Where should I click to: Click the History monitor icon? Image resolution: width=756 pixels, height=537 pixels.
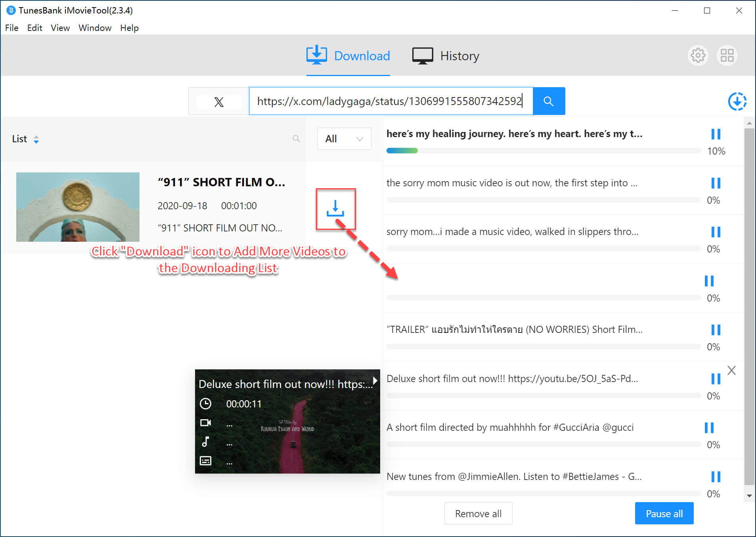coord(423,56)
